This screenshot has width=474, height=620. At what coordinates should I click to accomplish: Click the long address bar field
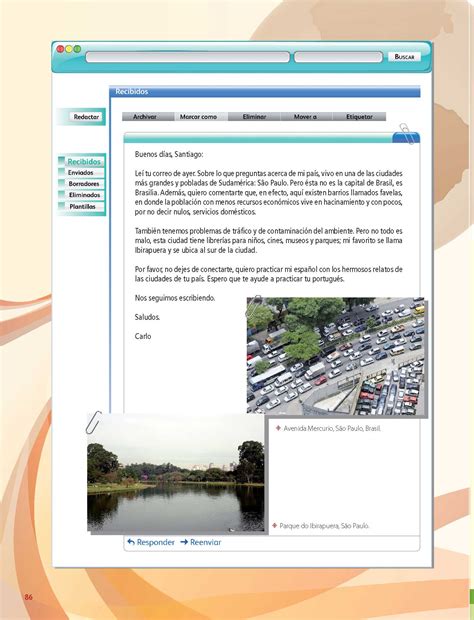click(x=188, y=57)
